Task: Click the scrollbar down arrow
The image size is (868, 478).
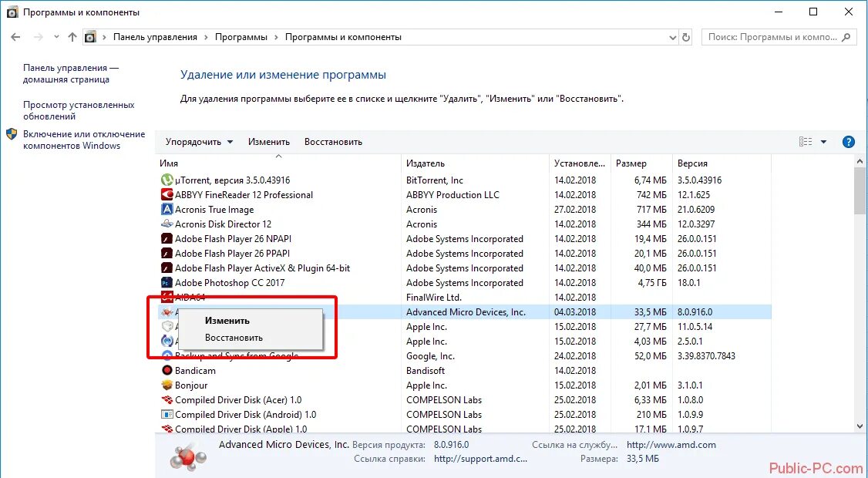Action: tap(860, 426)
